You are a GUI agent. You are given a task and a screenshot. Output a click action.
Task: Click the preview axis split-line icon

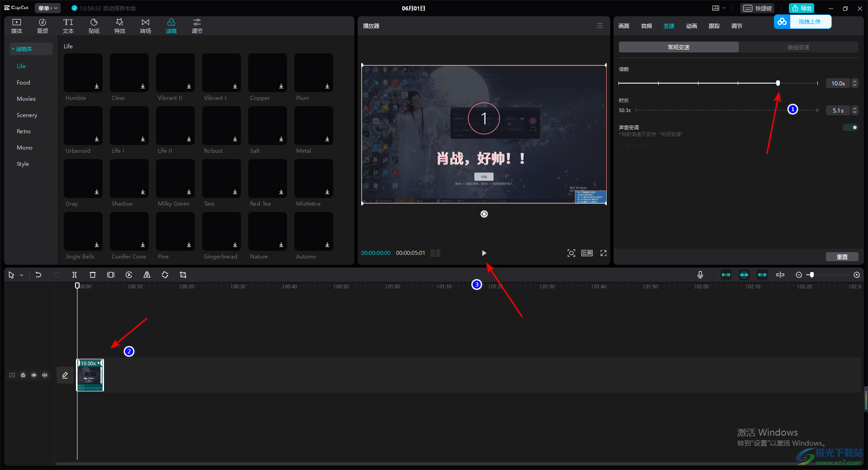(780, 275)
